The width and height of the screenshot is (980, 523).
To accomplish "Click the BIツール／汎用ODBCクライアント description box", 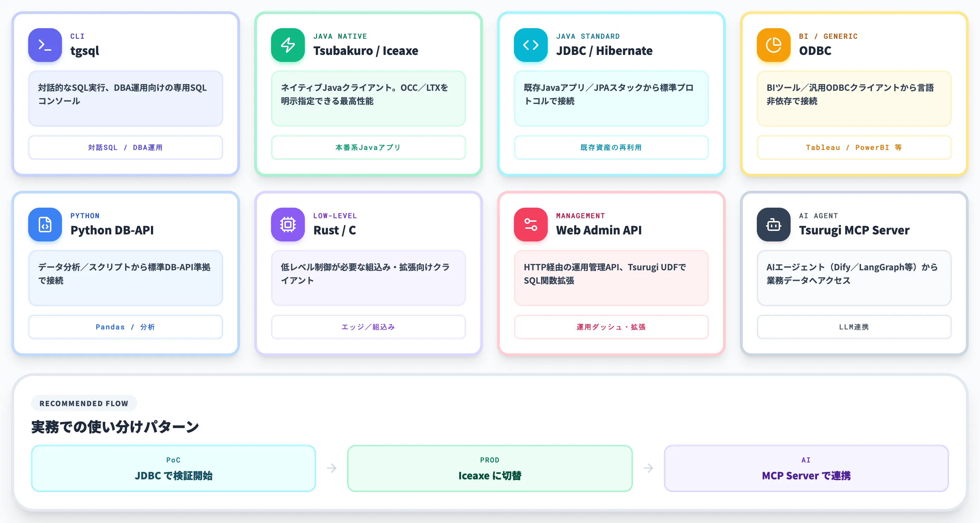I will (854, 99).
